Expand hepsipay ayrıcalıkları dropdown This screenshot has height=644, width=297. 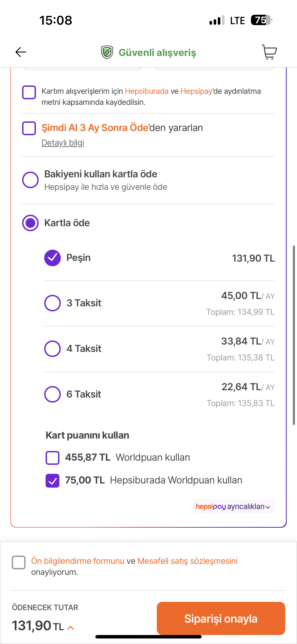(234, 506)
